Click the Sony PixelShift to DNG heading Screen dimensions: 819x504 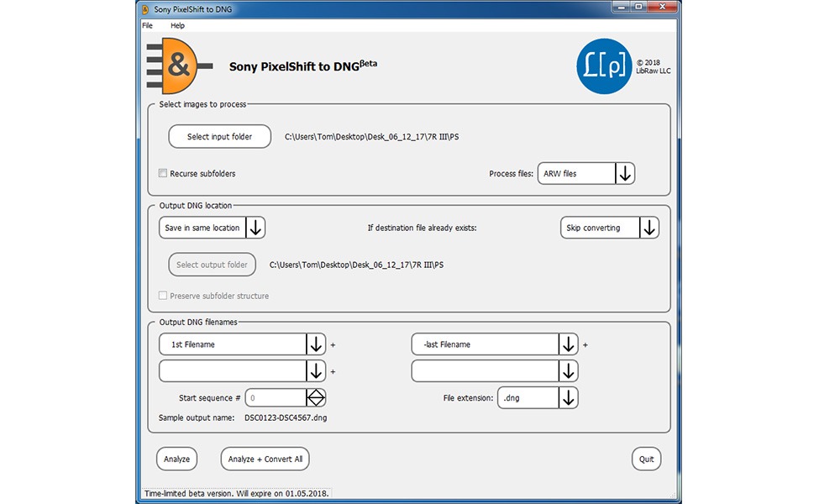[303, 66]
